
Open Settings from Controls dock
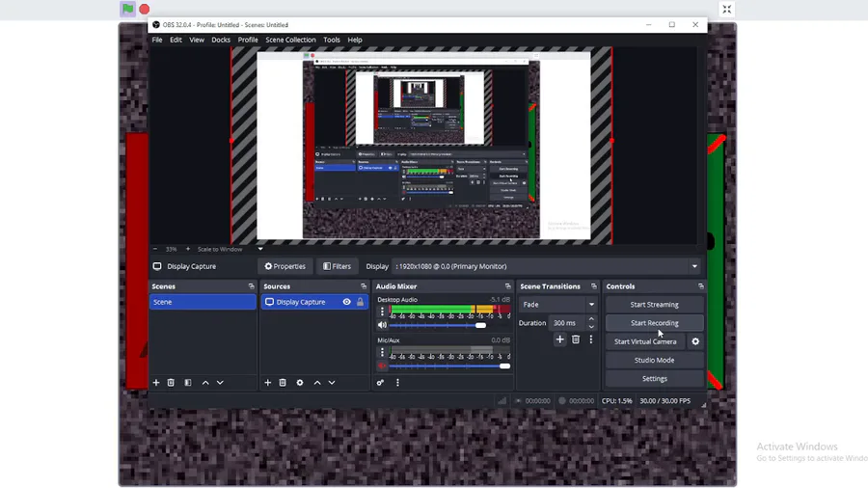pos(654,378)
